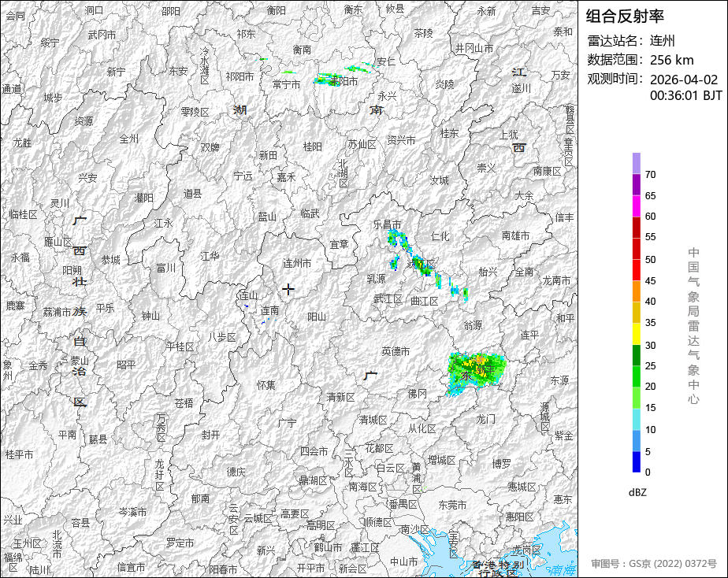
Task: Pick the light purple swatch above 70
Action: pyautogui.click(x=636, y=163)
